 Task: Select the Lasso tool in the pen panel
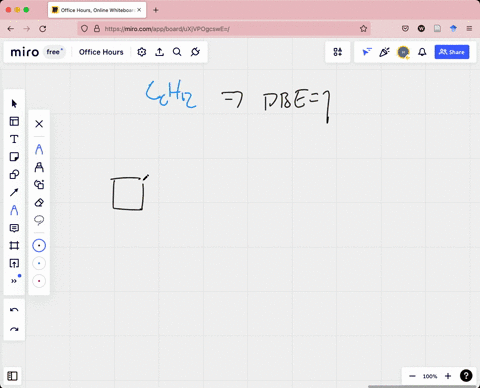[x=39, y=220]
